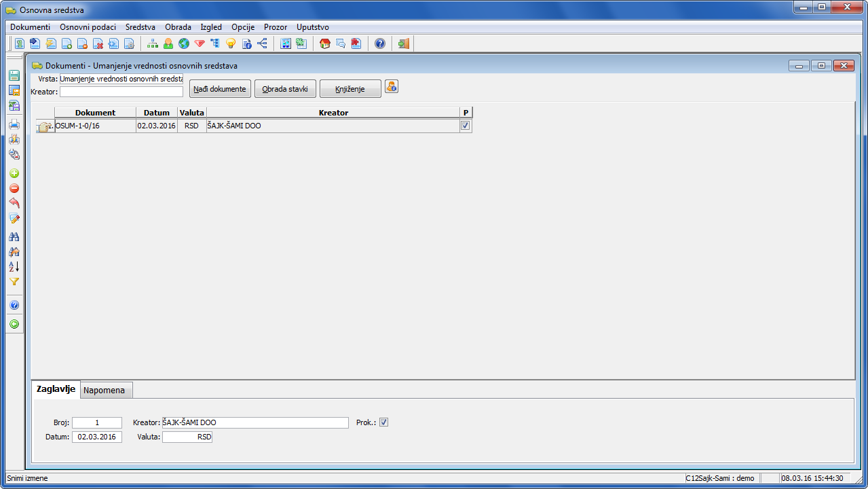
Task: Click the house icon in top toolbar
Action: 325,44
